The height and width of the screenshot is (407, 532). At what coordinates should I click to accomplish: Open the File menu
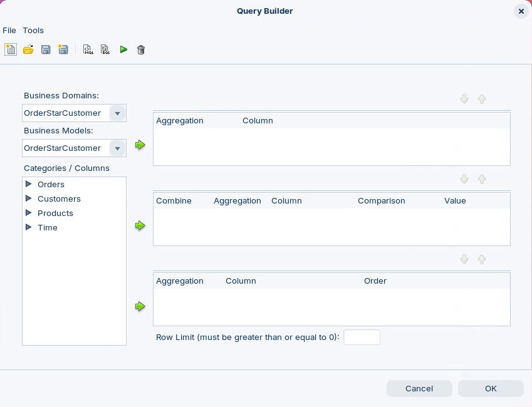(9, 30)
